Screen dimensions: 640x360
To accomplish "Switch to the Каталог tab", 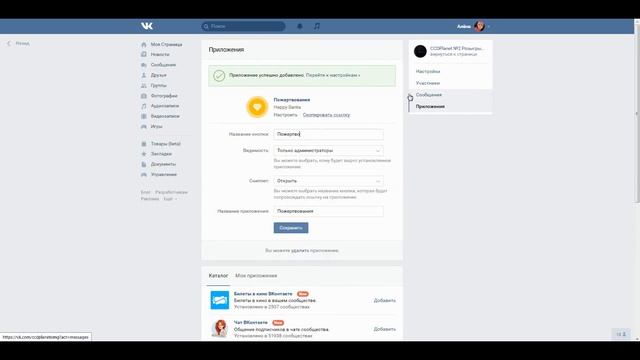I will (x=218, y=276).
